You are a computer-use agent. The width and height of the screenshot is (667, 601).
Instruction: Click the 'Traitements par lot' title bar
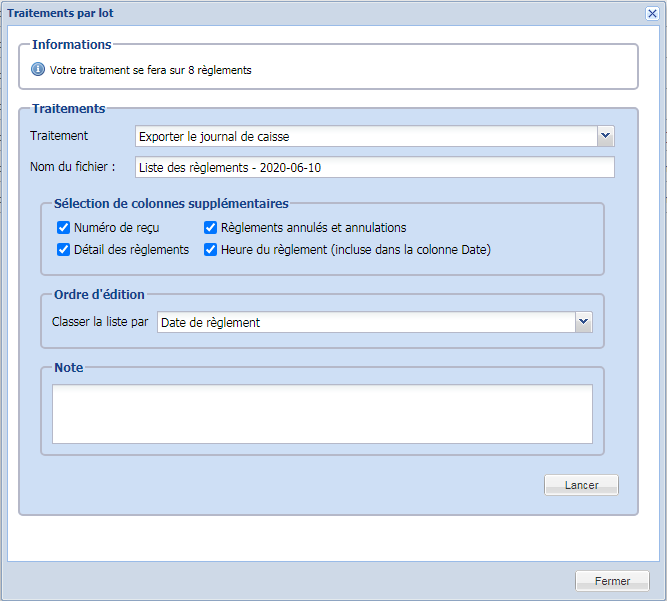click(300, 13)
